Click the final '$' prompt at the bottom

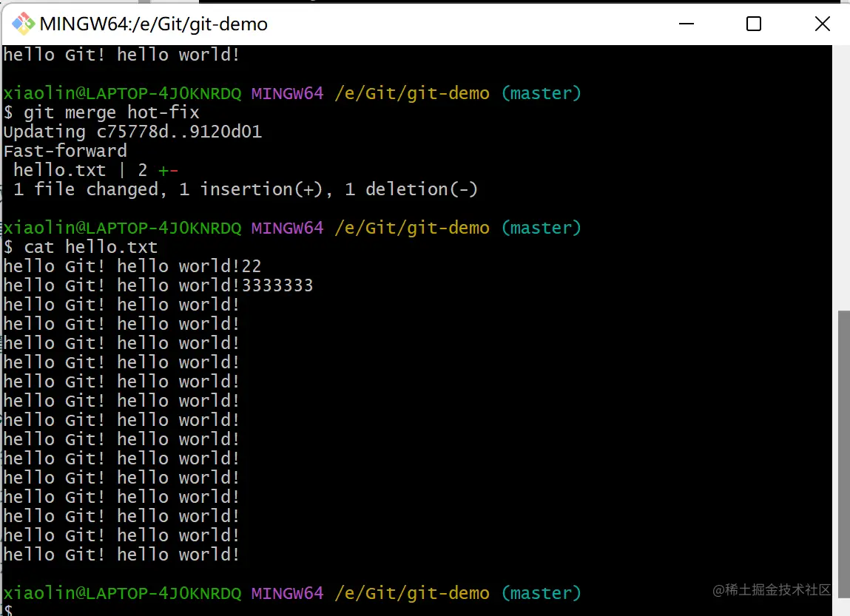tap(8, 610)
